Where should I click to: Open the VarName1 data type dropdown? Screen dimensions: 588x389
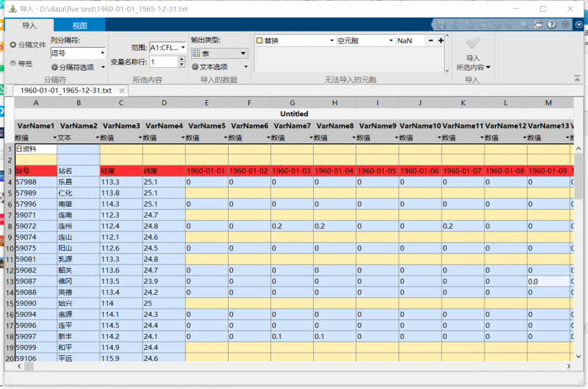pyautogui.click(x=54, y=138)
